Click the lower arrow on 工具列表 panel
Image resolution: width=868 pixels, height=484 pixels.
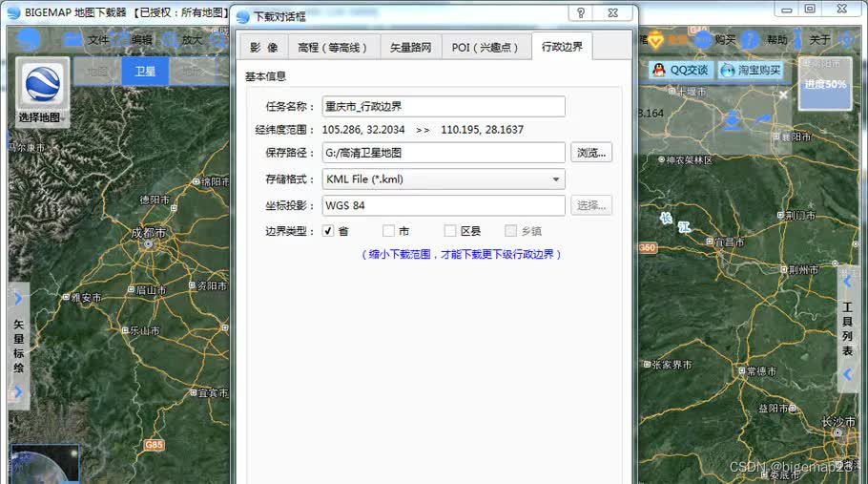(x=847, y=374)
